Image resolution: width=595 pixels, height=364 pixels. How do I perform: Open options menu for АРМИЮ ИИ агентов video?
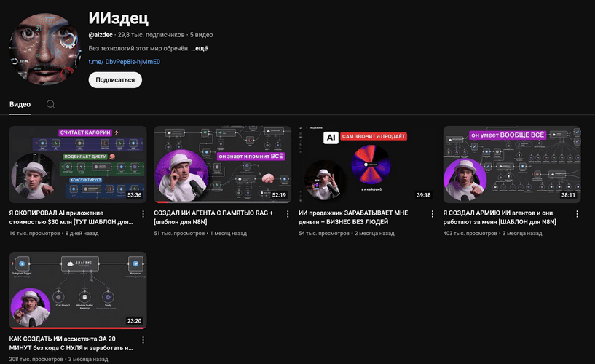click(x=577, y=214)
